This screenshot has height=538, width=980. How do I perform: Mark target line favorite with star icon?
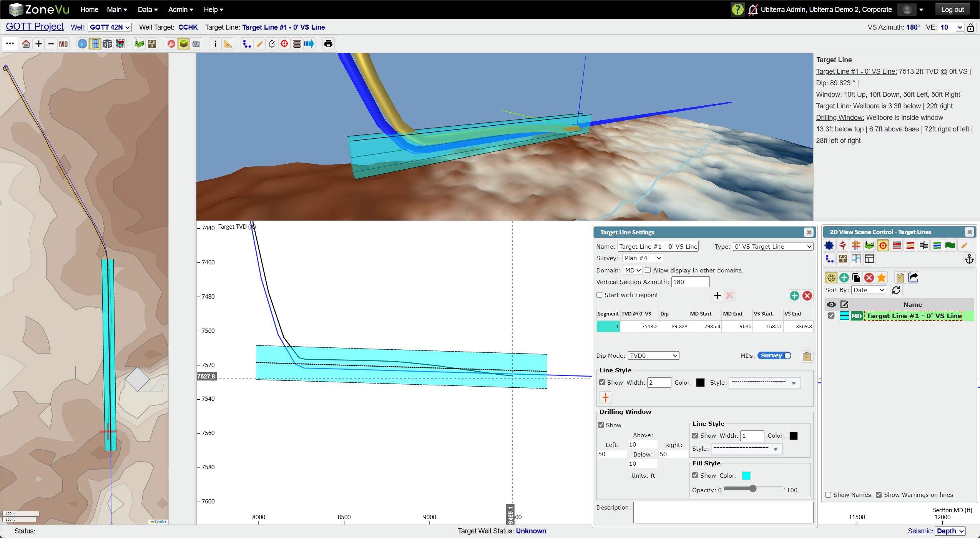coord(882,277)
